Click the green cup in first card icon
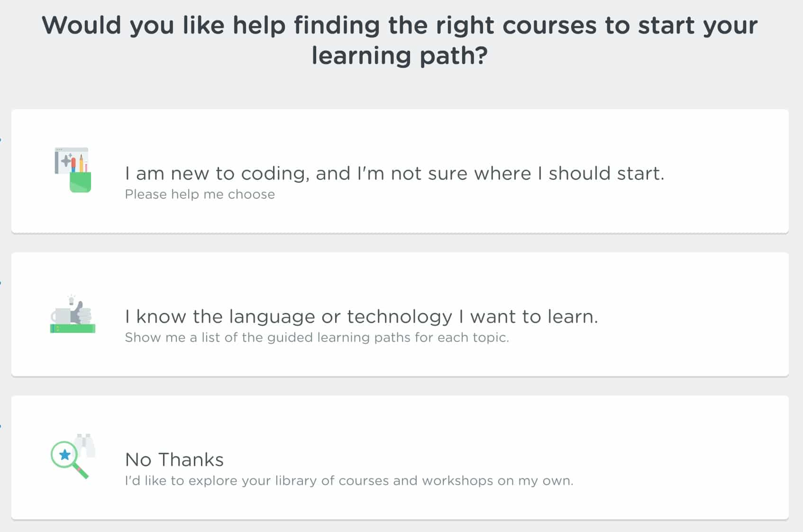Viewport: 803px width, 532px height. pos(80,182)
